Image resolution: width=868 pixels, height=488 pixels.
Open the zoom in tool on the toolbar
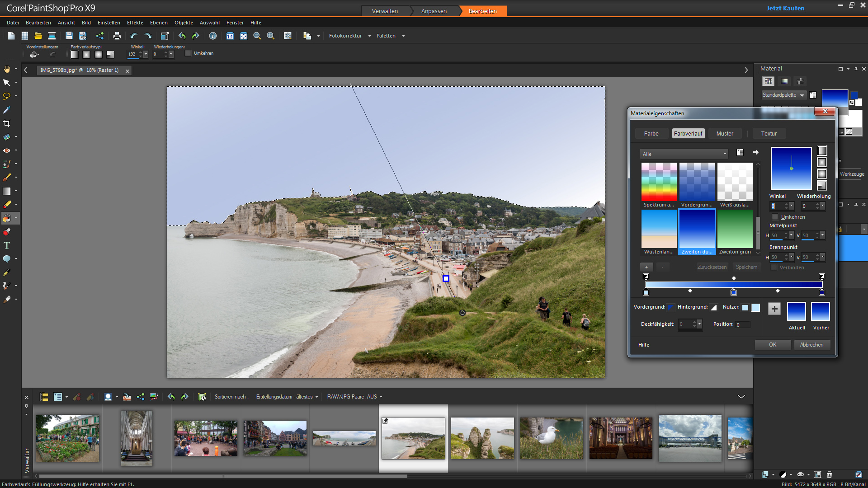[271, 36]
